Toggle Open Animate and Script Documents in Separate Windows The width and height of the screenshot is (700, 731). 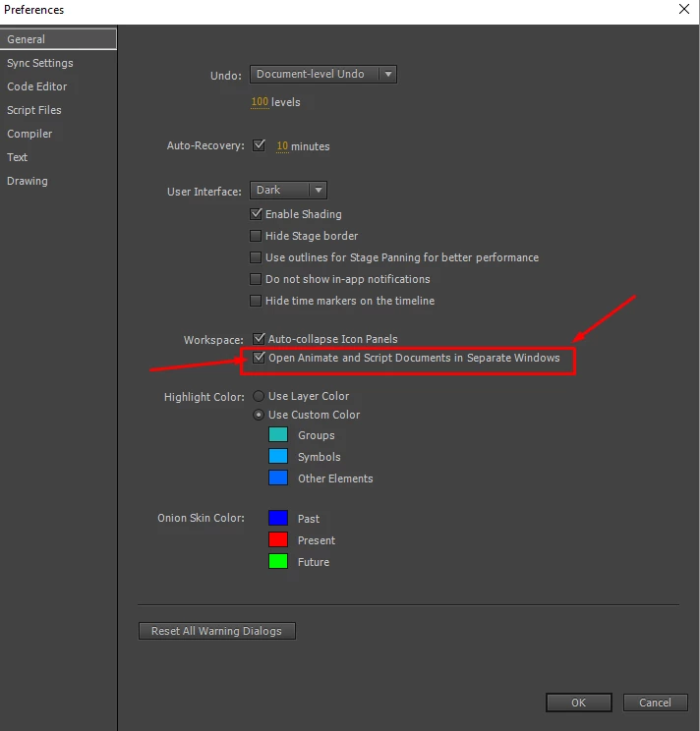[x=259, y=358]
